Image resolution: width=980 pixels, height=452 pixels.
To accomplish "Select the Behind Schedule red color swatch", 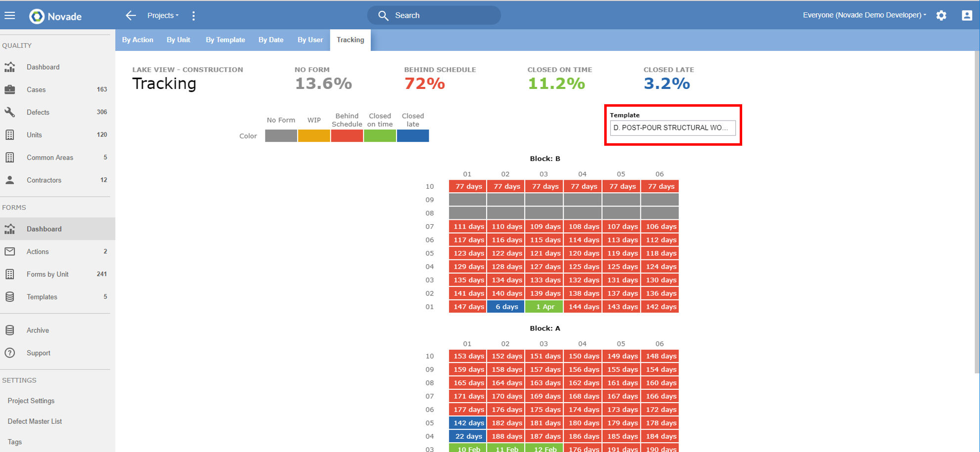I will tap(347, 135).
